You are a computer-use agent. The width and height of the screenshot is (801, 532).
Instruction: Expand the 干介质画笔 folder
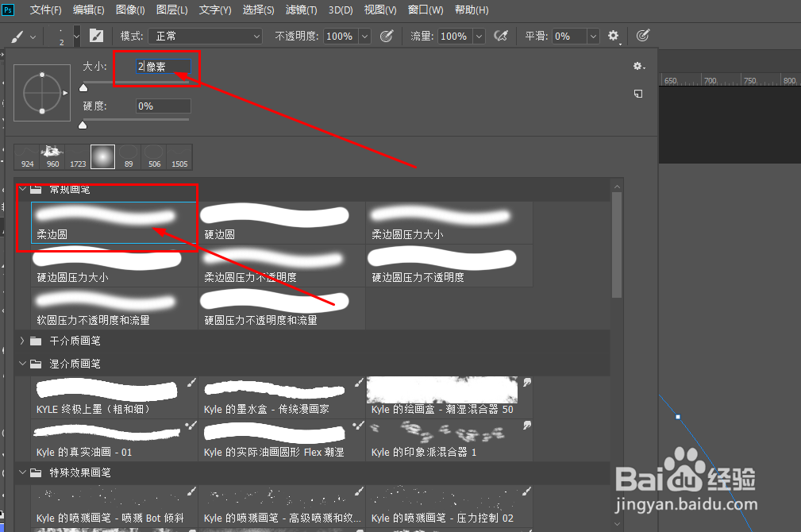[x=22, y=341]
